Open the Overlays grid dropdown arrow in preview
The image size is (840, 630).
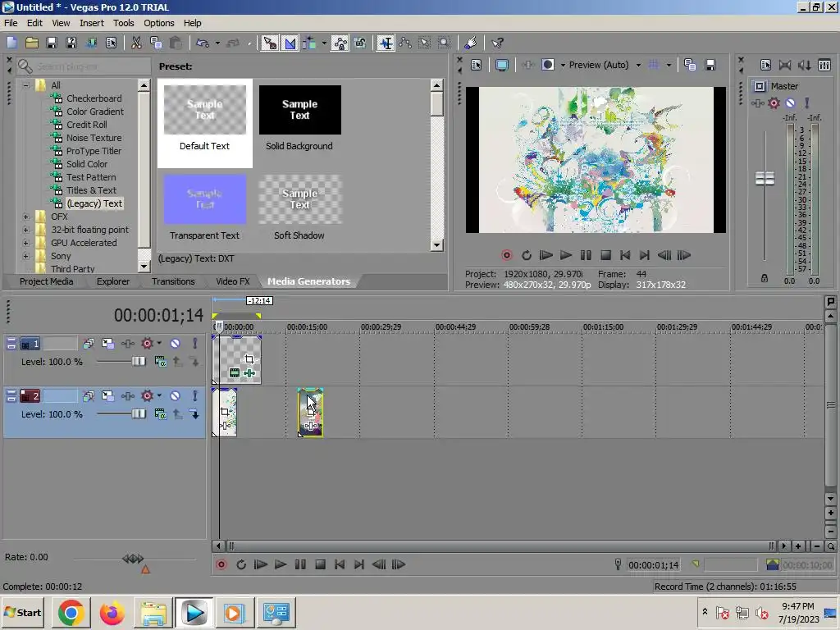pos(669,65)
